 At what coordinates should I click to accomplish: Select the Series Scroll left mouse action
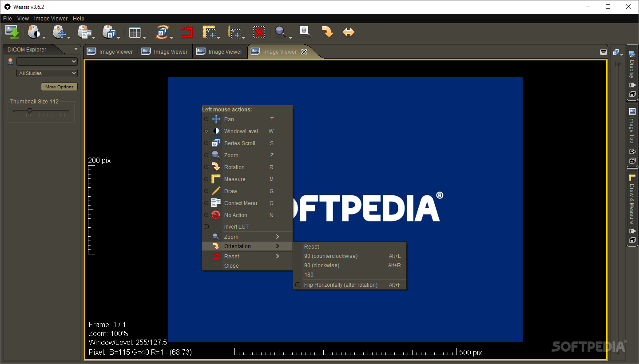pos(247,143)
